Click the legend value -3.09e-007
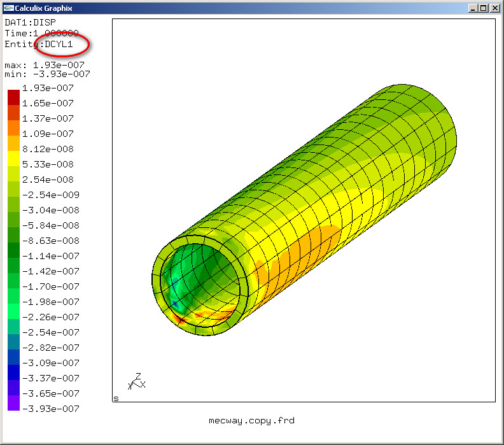This screenshot has width=504, height=445. 51,363
